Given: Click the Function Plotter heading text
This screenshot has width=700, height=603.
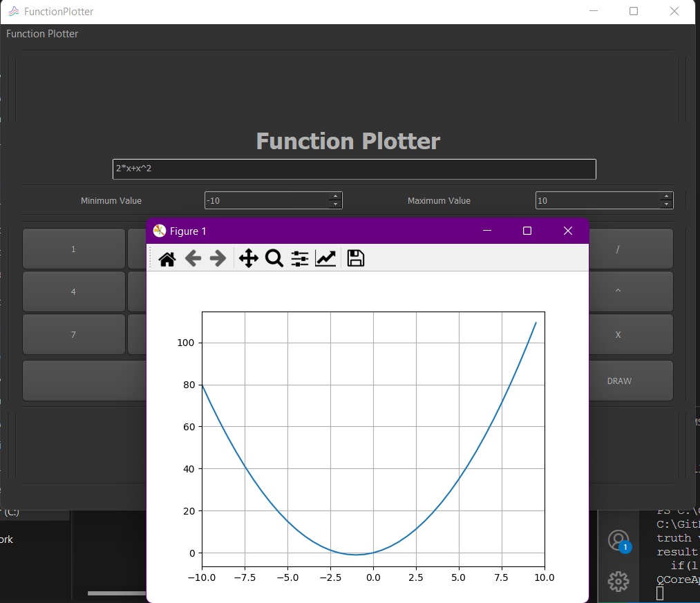Looking at the screenshot, I should tap(348, 141).
